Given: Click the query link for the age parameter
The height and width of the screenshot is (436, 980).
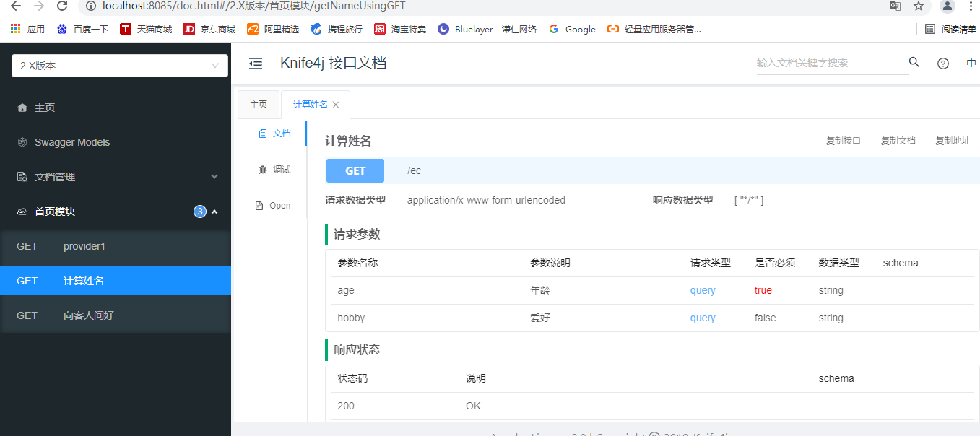Looking at the screenshot, I should click(x=702, y=289).
